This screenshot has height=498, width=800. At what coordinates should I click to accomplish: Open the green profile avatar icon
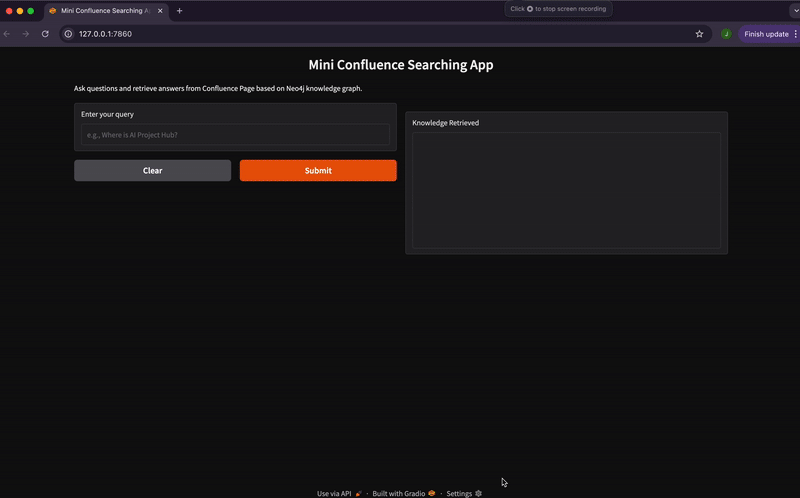point(726,34)
